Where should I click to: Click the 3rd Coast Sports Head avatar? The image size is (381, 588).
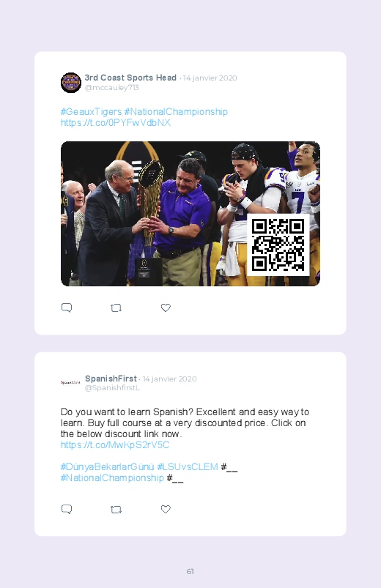pyautogui.click(x=71, y=83)
